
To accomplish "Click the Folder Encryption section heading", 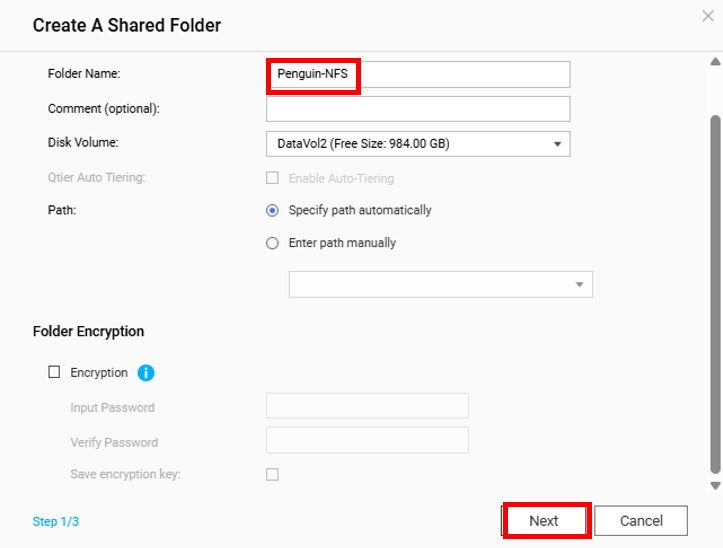I will click(x=88, y=331).
